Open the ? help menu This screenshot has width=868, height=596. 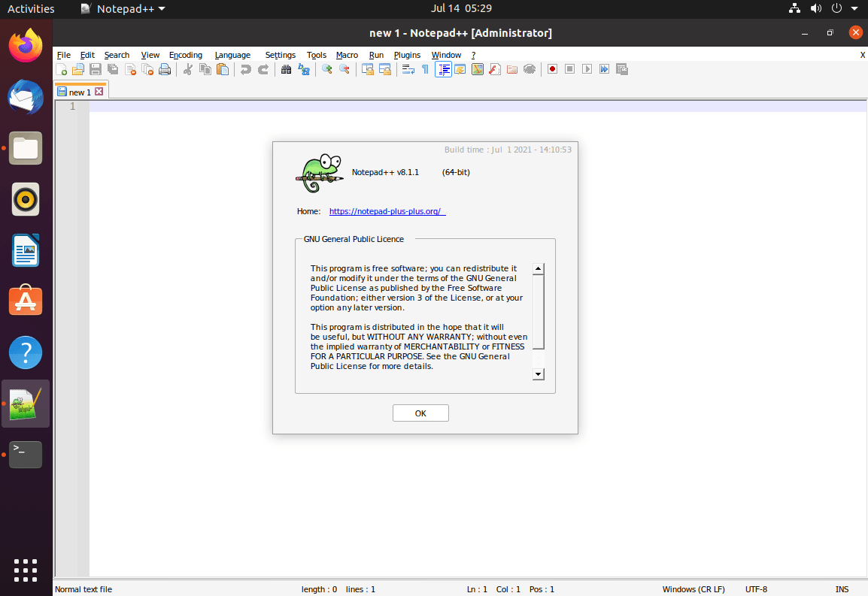473,55
